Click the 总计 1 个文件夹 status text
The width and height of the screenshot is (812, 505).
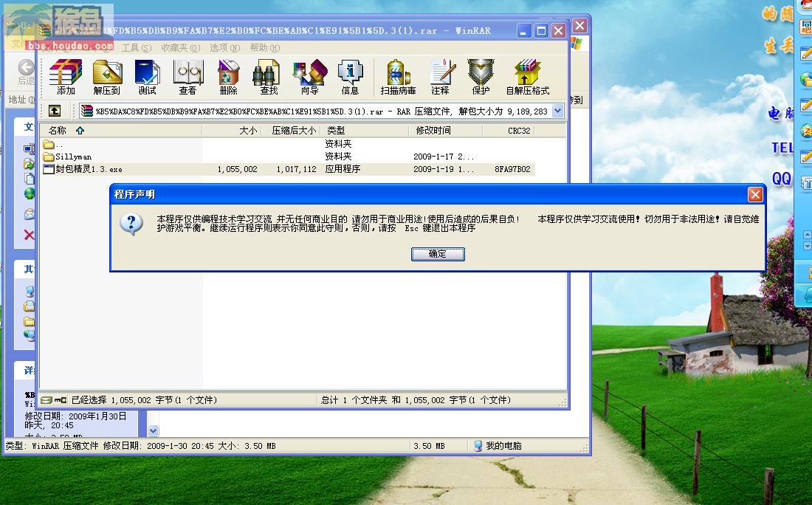click(416, 400)
